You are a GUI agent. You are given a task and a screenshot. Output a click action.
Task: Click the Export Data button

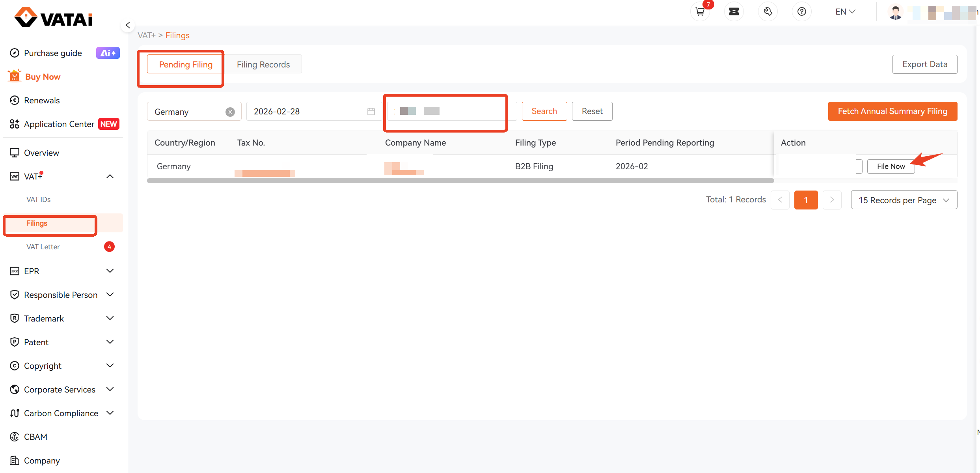tap(925, 64)
